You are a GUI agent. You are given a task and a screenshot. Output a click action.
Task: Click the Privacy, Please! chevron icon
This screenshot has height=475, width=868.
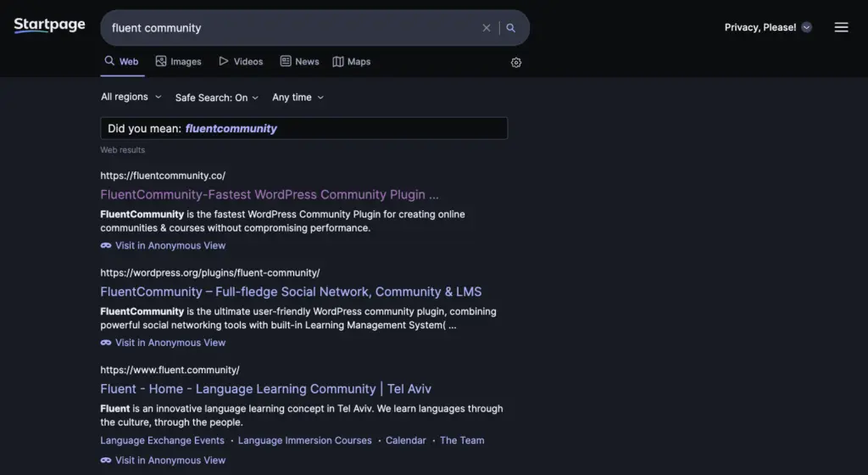807,27
